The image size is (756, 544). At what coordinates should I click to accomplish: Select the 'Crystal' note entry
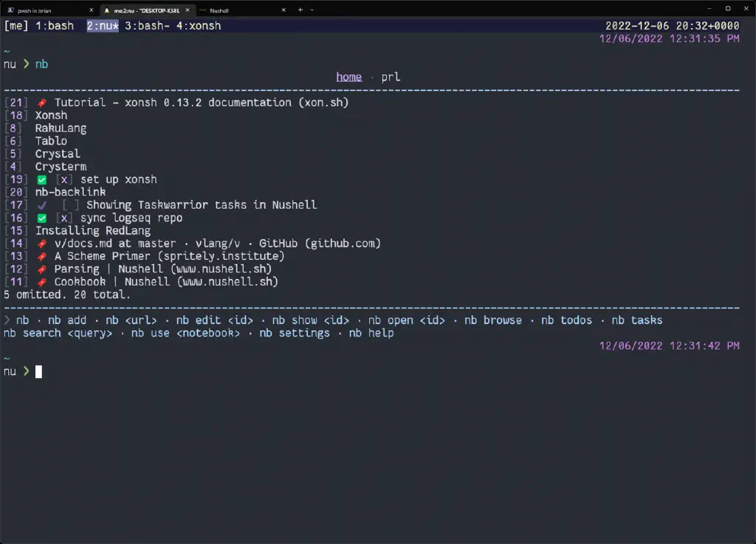point(58,154)
